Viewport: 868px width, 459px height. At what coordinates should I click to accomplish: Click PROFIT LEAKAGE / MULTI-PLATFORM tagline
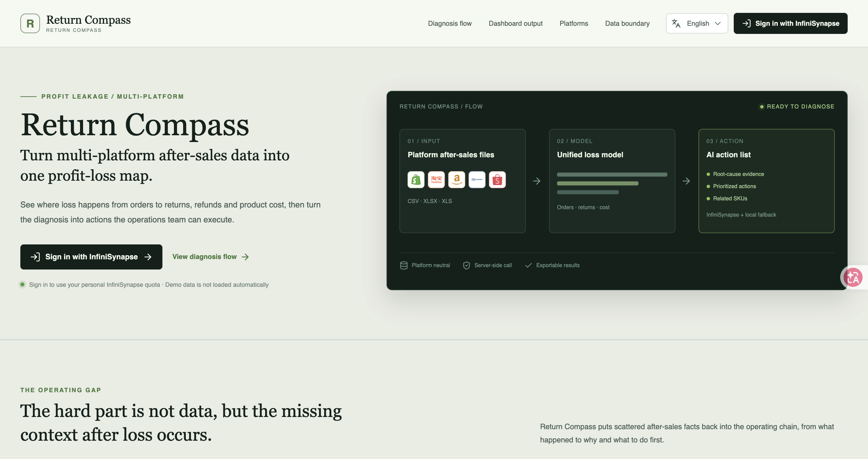(113, 97)
